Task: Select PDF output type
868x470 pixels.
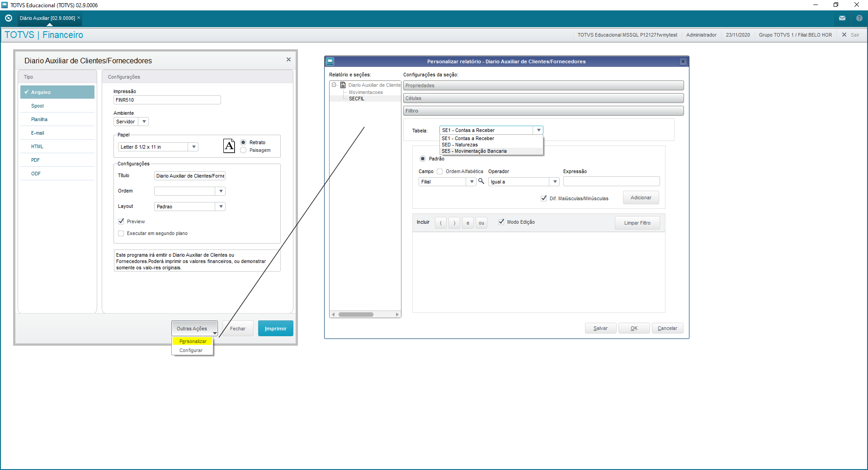Action: click(x=57, y=160)
